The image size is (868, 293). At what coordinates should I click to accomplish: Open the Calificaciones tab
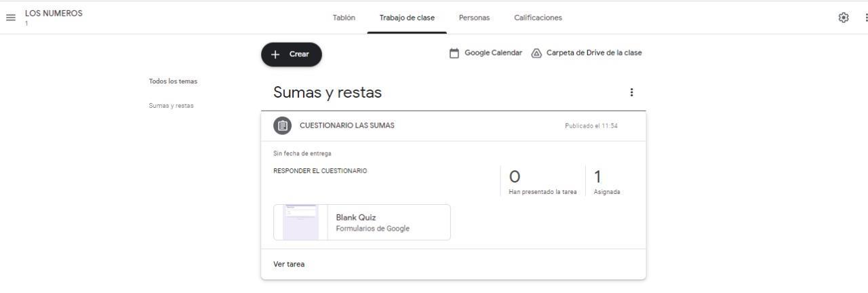[x=538, y=18]
